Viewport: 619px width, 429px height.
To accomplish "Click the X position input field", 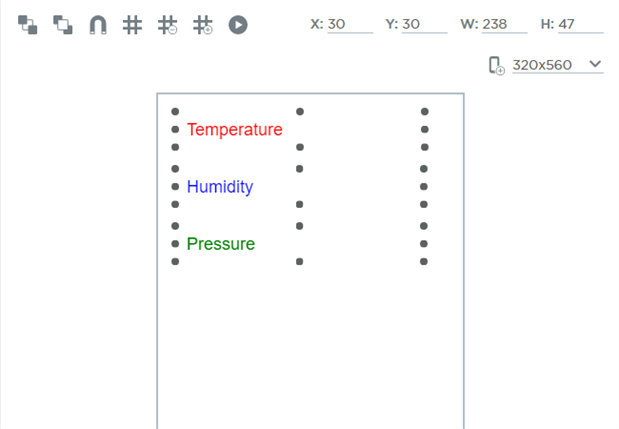I will (x=349, y=24).
